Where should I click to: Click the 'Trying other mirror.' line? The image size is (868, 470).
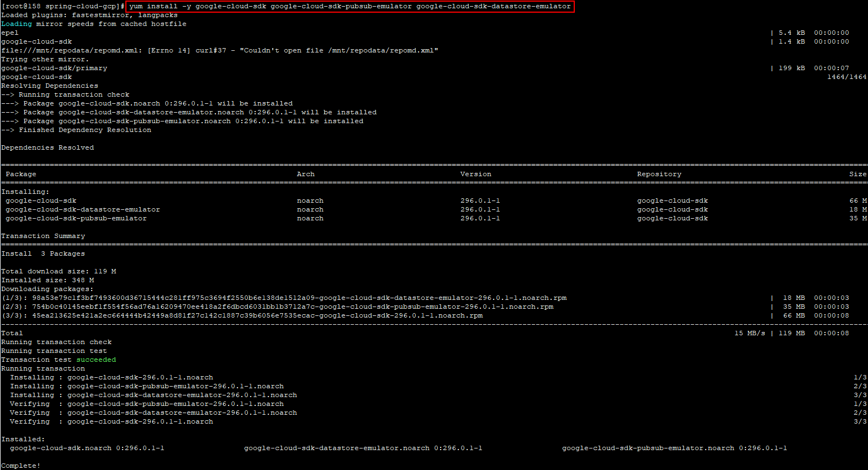(x=45, y=60)
